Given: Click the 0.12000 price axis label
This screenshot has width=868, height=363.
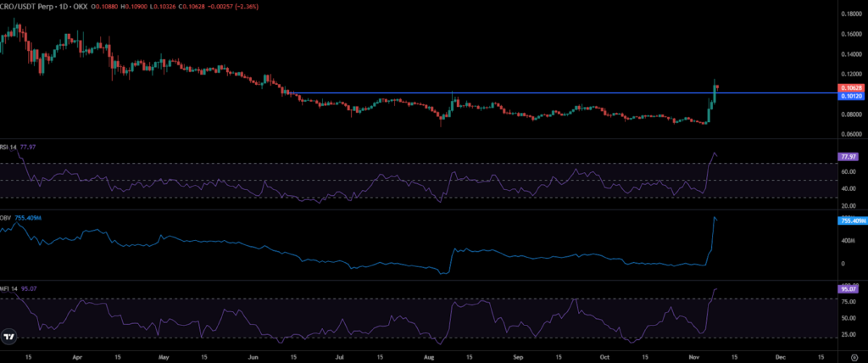Looking at the screenshot, I should 849,73.
